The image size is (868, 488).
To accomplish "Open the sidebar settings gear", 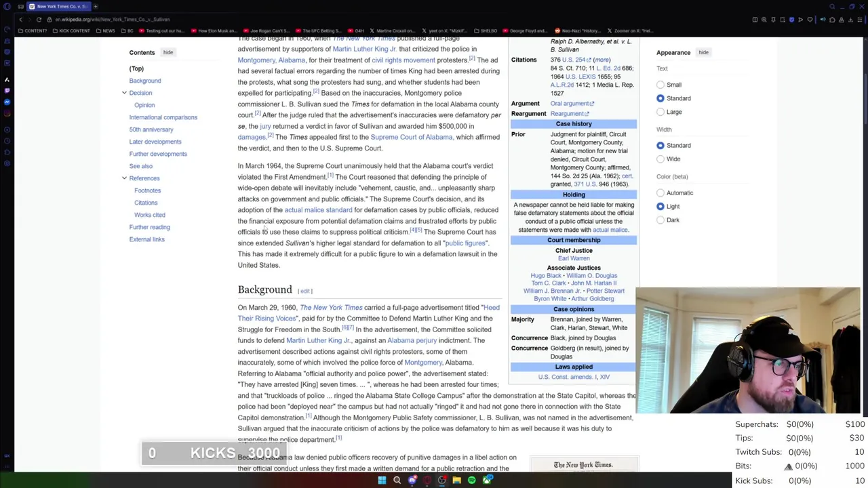I will pyautogui.click(x=7, y=163).
